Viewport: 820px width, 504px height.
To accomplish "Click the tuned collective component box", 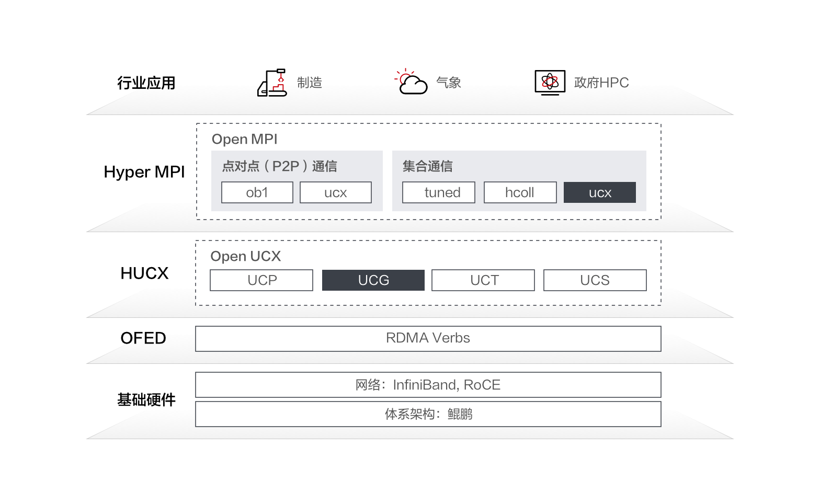I will (x=439, y=192).
